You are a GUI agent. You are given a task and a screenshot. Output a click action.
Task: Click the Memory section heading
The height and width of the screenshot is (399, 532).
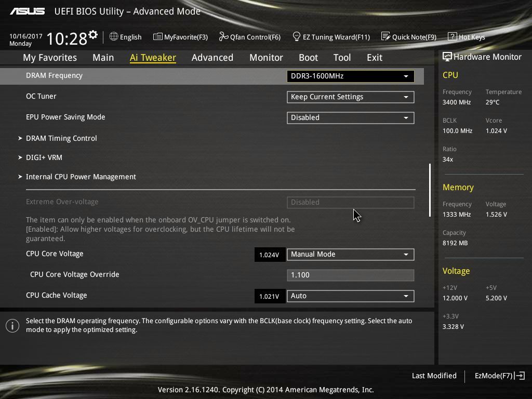pyautogui.click(x=458, y=187)
